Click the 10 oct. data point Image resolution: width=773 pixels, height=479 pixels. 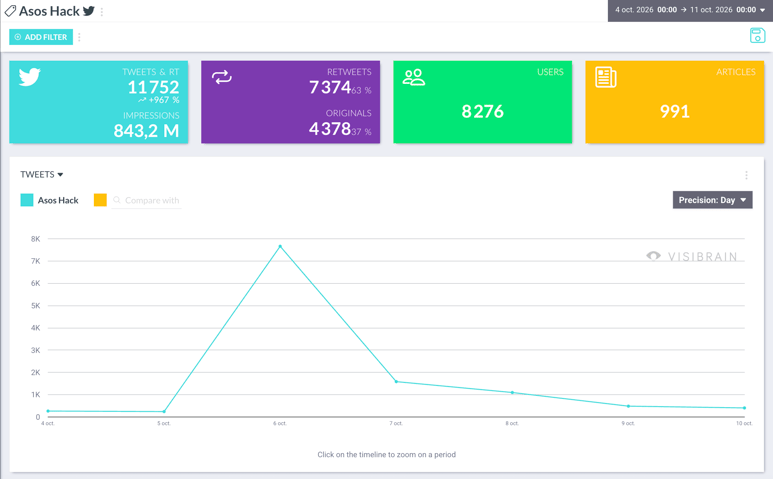(x=744, y=408)
